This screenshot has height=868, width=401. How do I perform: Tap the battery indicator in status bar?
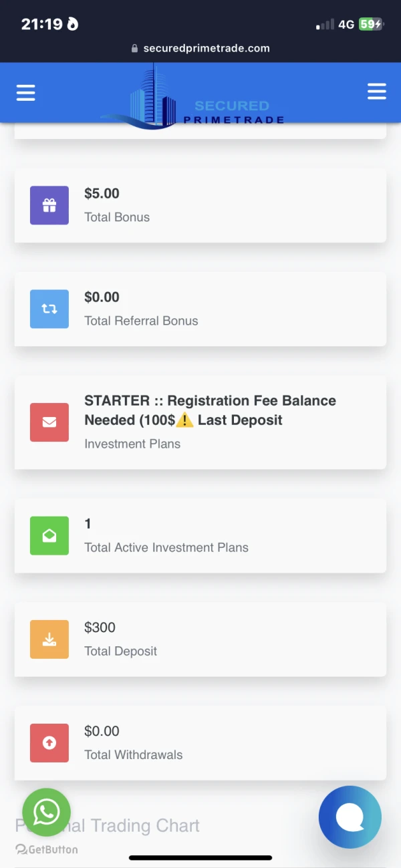(371, 25)
